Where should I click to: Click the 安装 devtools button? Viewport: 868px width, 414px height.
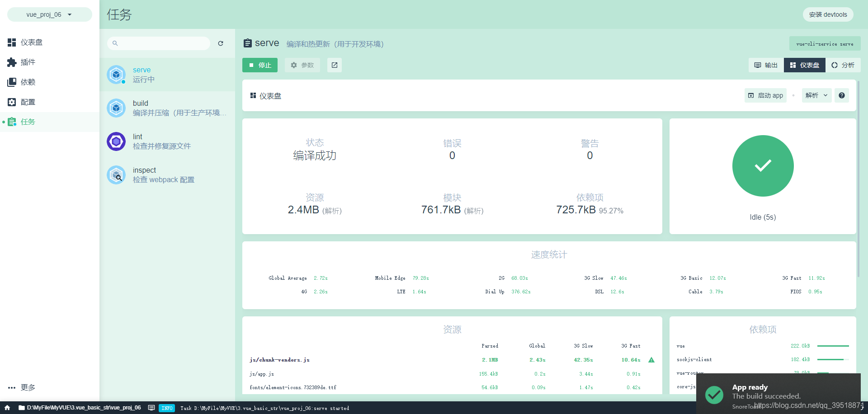[x=828, y=14]
